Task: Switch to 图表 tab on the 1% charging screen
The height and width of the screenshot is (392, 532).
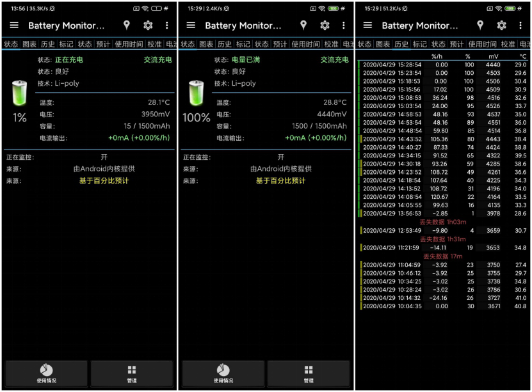Action: (x=29, y=45)
